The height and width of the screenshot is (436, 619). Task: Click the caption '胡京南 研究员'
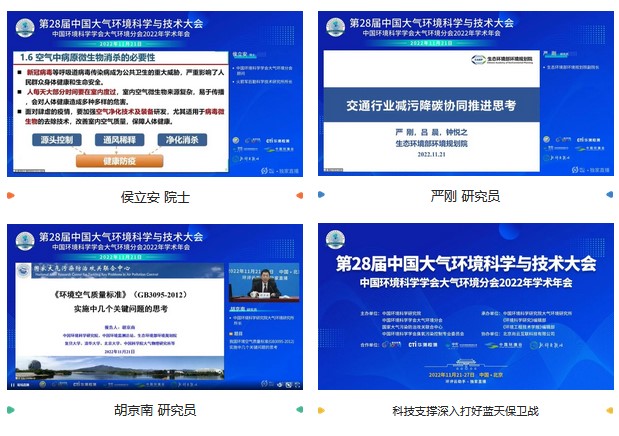tap(155, 410)
